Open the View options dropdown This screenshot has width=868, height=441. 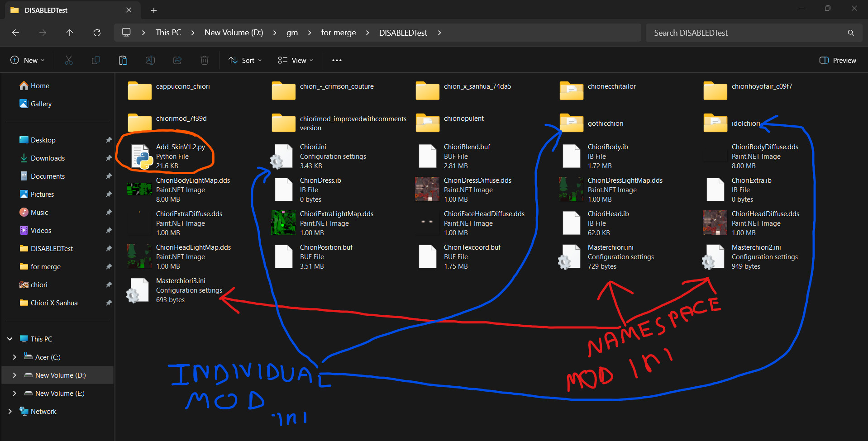(x=295, y=60)
